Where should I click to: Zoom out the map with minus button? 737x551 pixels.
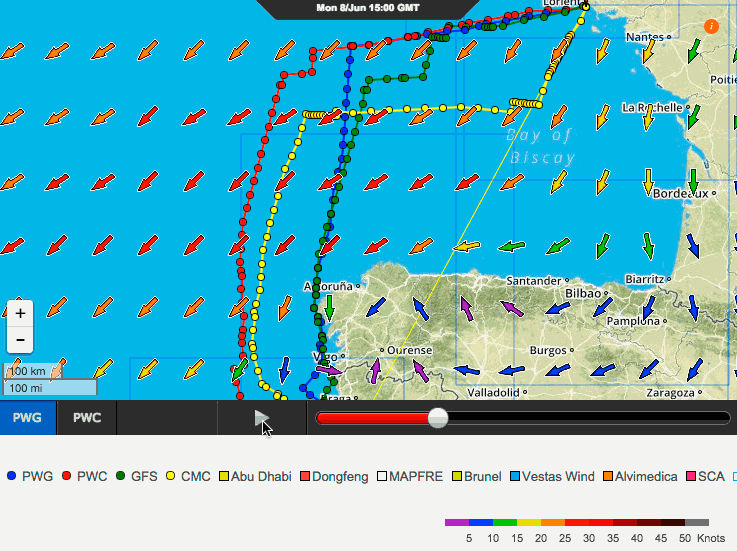pyautogui.click(x=20, y=339)
